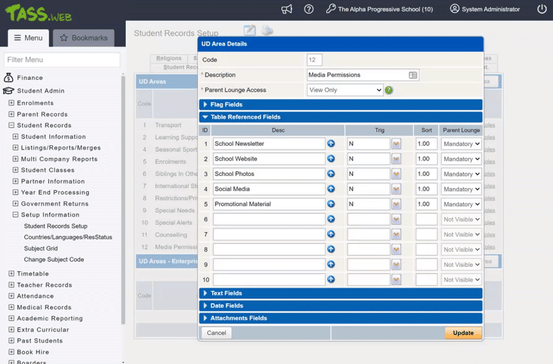This screenshot has width=553, height=364.
Task: Open Parent Lounge dropdown for School Newsletter
Action: [x=461, y=144]
